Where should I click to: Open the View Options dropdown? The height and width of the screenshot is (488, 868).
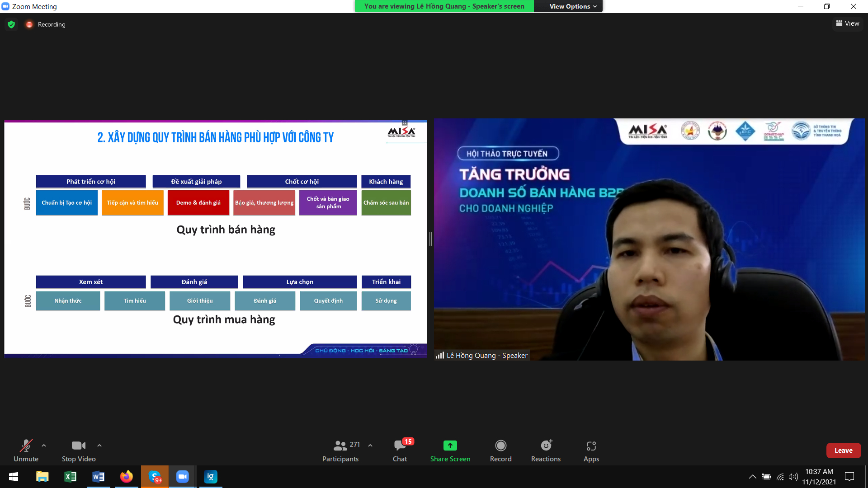click(x=573, y=6)
